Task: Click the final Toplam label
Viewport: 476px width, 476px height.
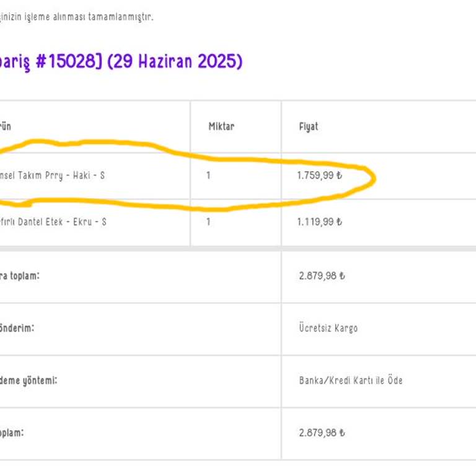Action: tap(12, 433)
